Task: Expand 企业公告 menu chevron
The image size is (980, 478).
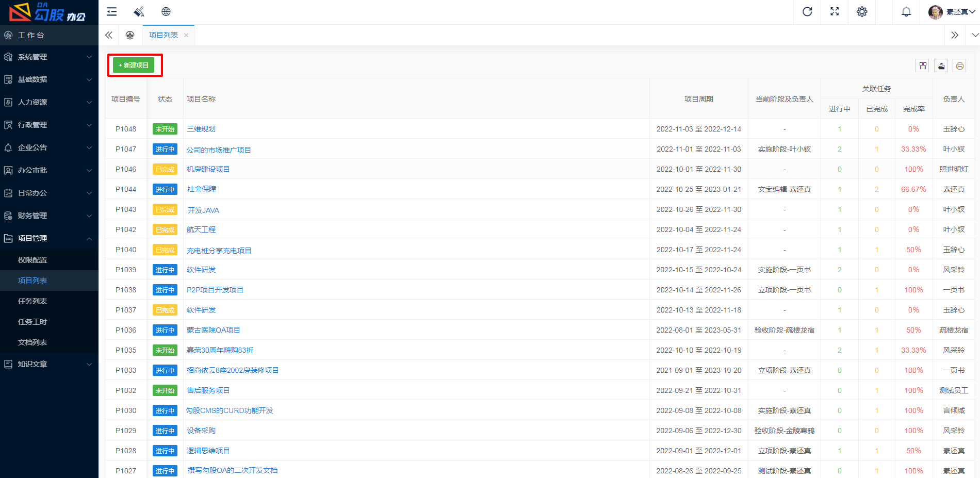Action: point(89,147)
